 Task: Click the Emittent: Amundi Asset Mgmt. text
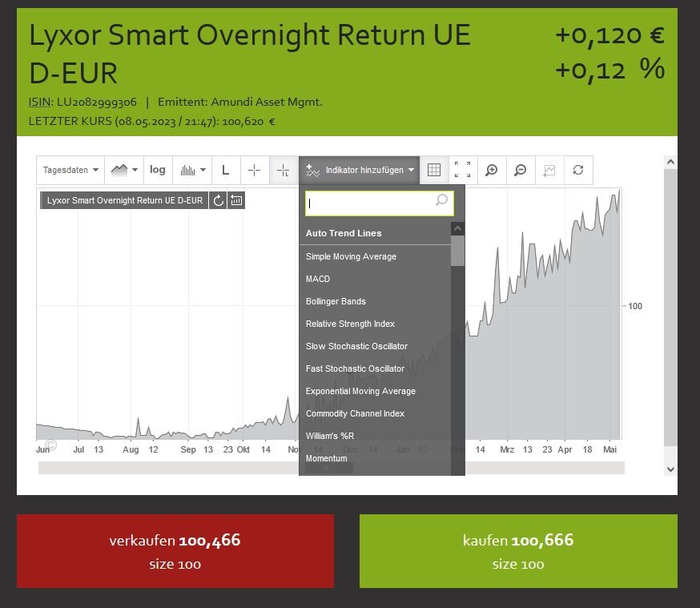coord(239,103)
